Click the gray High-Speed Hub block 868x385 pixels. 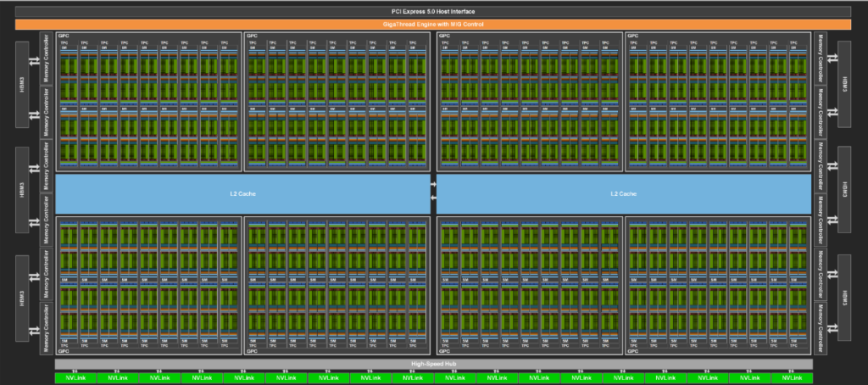433,364
